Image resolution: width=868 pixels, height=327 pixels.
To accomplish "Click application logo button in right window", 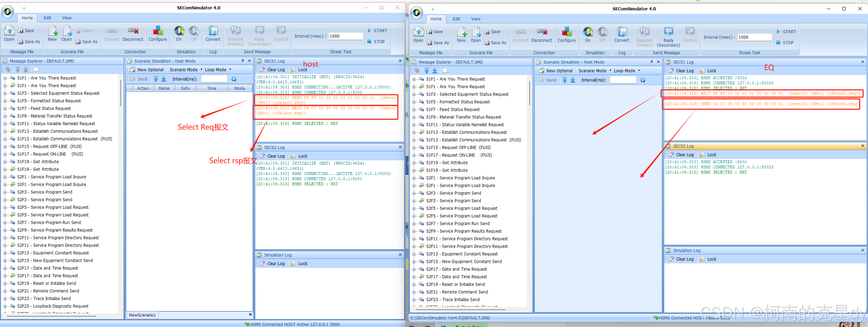I will tap(417, 13).
